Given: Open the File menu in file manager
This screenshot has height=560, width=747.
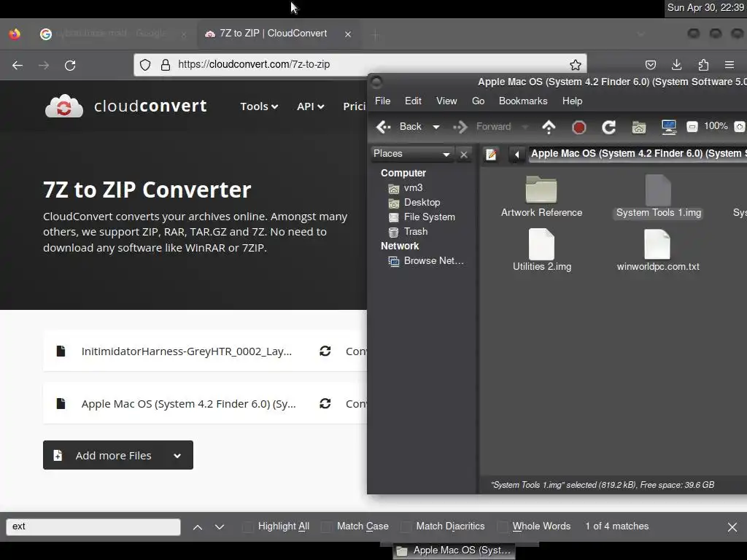Looking at the screenshot, I should (382, 101).
